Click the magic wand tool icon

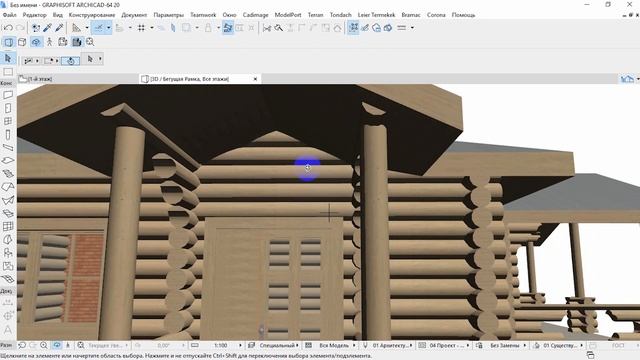(x=278, y=28)
